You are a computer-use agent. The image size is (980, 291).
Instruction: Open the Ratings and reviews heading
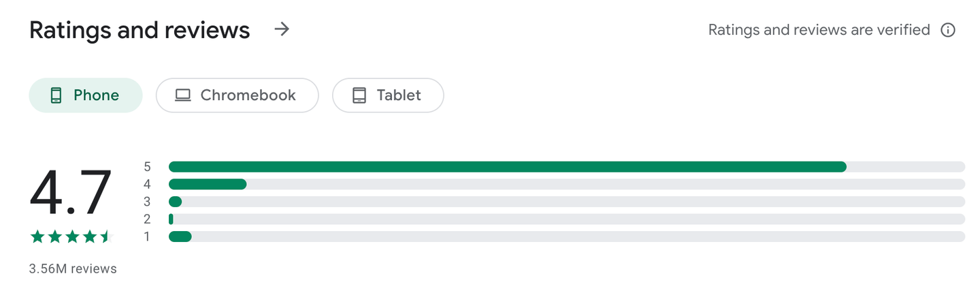click(140, 30)
